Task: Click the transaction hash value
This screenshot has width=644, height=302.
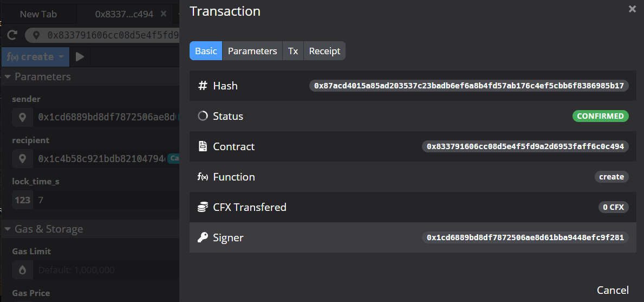Action: [x=469, y=86]
